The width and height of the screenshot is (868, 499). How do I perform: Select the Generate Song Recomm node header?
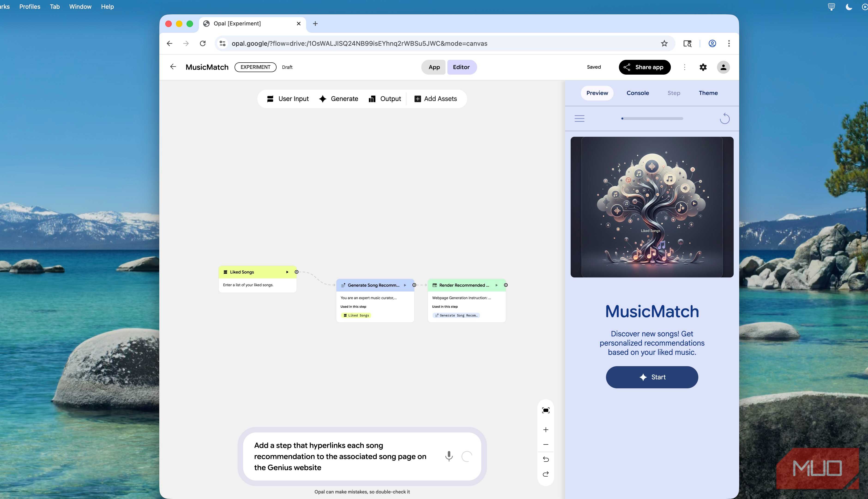[x=375, y=285]
